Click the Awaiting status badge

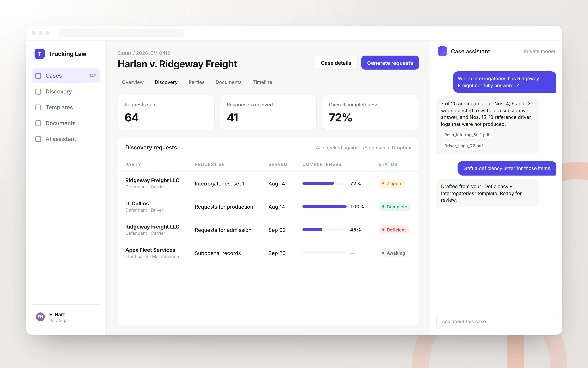point(393,253)
